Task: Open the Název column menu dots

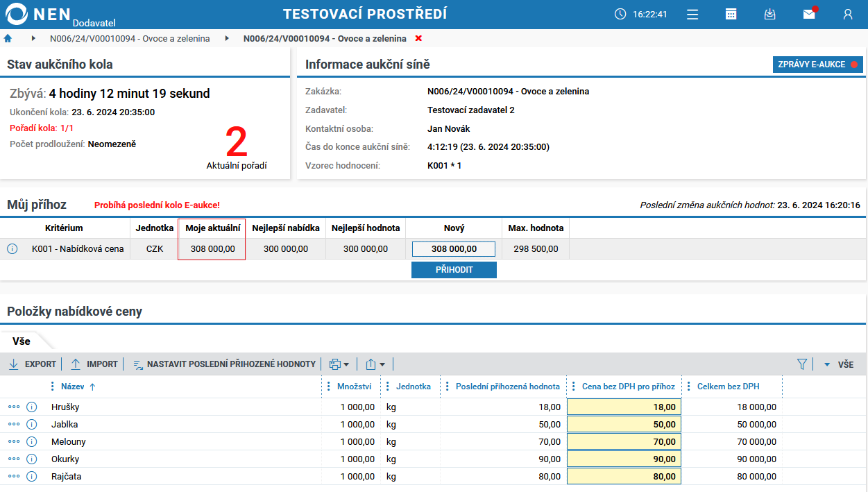Action: click(x=53, y=387)
